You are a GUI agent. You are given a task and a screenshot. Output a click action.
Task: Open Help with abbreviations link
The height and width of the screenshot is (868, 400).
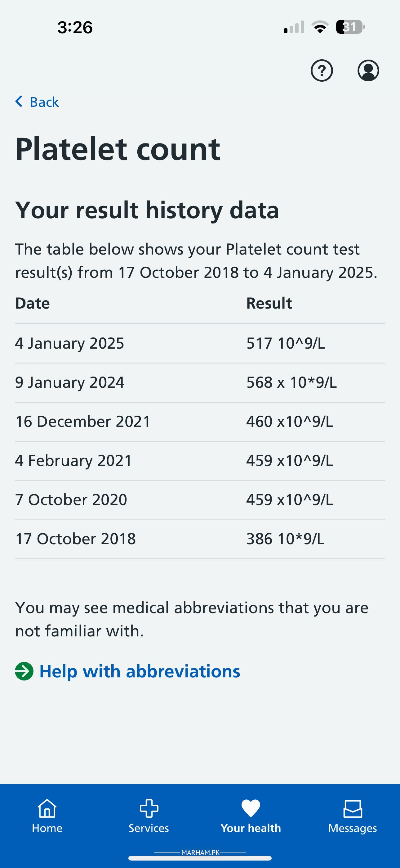(x=140, y=671)
